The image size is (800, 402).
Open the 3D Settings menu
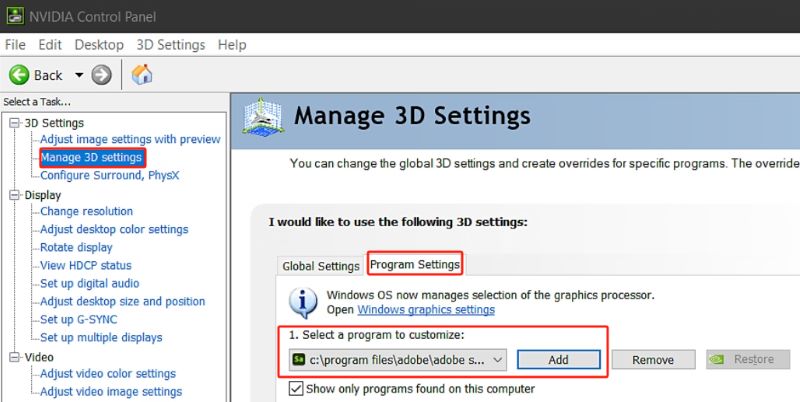[x=170, y=45]
